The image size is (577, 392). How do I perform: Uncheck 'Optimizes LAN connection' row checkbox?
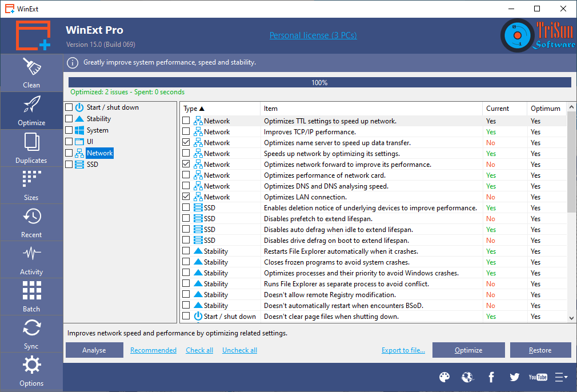click(186, 197)
